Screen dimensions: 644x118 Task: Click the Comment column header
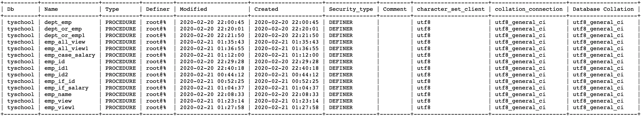(395, 9)
